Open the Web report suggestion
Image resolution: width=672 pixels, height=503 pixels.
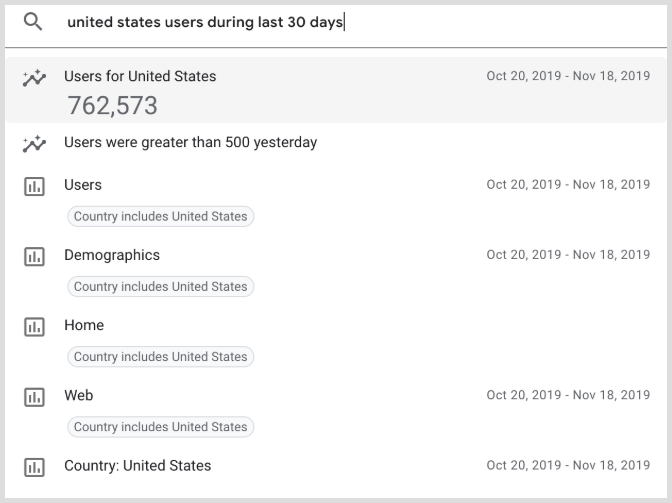click(x=79, y=395)
